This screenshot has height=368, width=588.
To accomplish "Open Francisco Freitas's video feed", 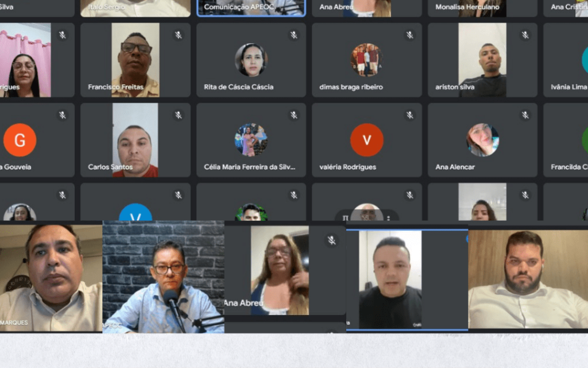I will coord(136,60).
